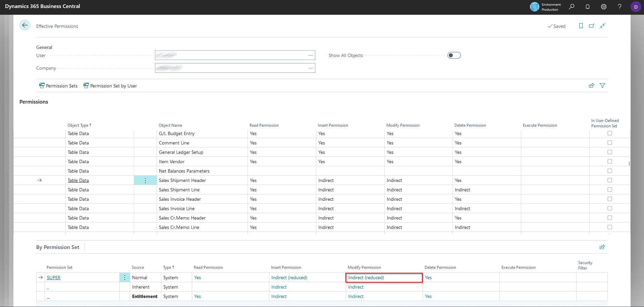Image resolution: width=644 pixels, height=307 pixels.
Task: Open the User field lookup
Action: [x=310, y=55]
